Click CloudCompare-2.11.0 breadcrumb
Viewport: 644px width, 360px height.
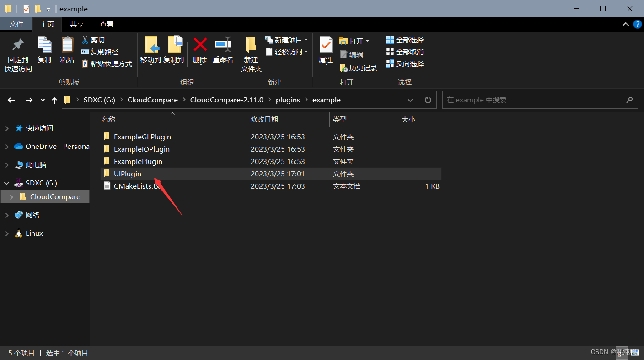click(227, 100)
